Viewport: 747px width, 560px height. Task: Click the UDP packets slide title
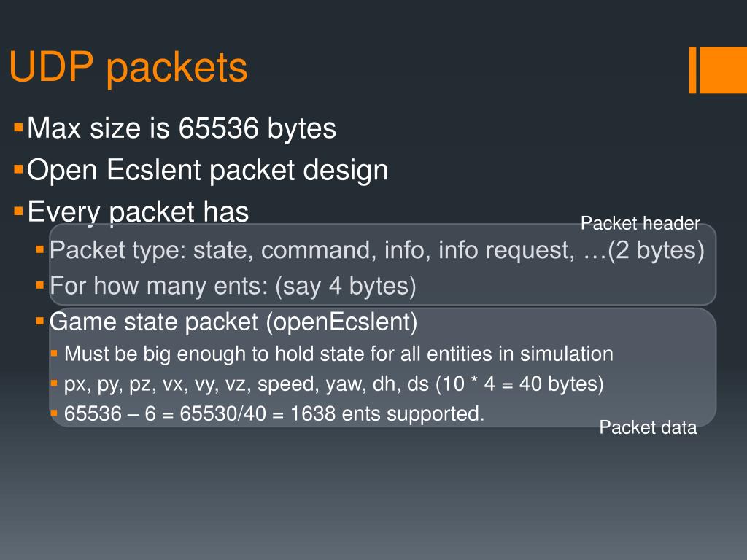coord(128,68)
